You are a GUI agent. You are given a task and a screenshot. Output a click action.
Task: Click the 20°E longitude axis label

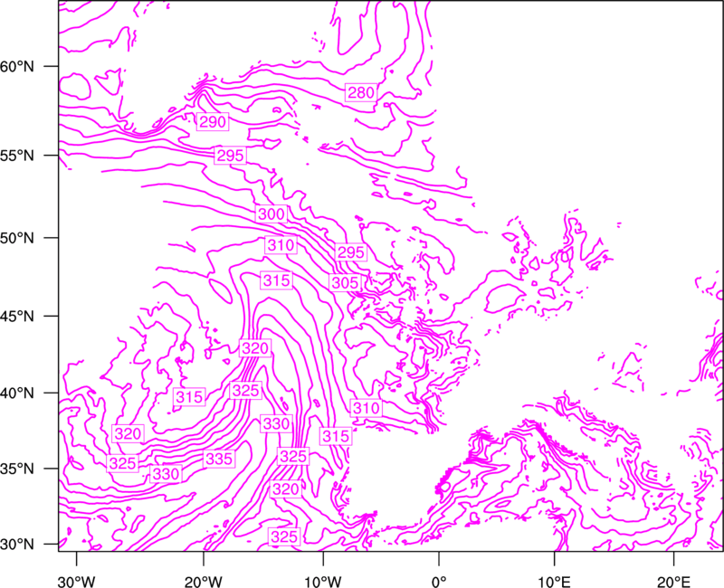(672, 582)
